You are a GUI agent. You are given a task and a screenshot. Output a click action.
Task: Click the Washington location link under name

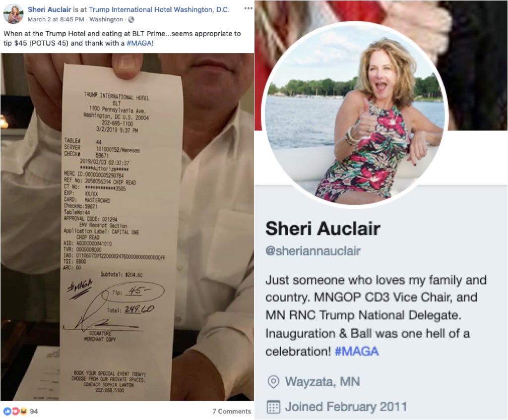[x=106, y=19]
